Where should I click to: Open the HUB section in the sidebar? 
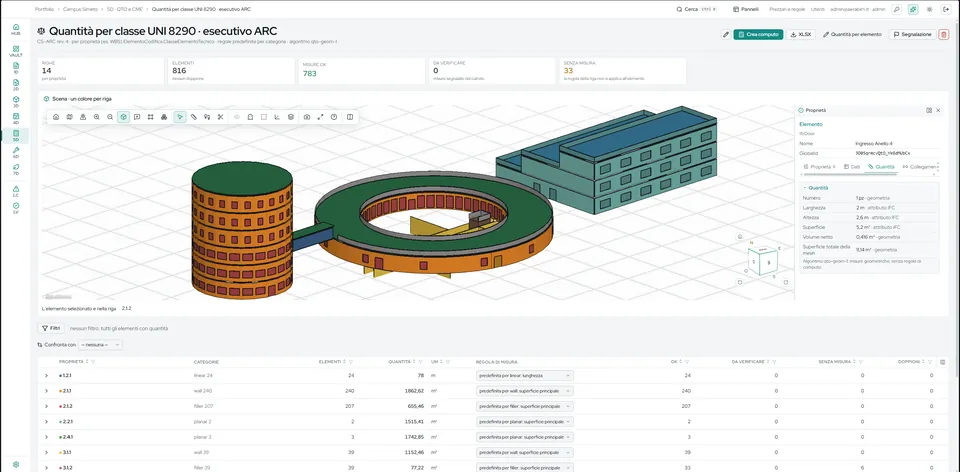click(16, 29)
